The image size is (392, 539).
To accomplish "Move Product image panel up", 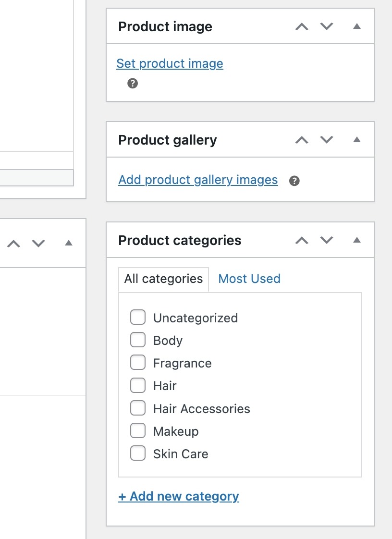I will coord(302,27).
